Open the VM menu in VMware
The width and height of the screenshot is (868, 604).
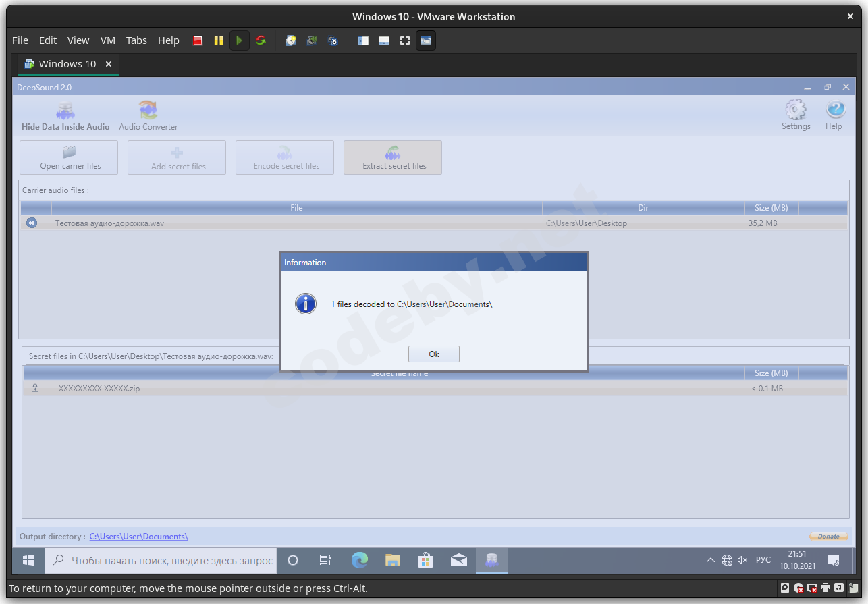108,40
